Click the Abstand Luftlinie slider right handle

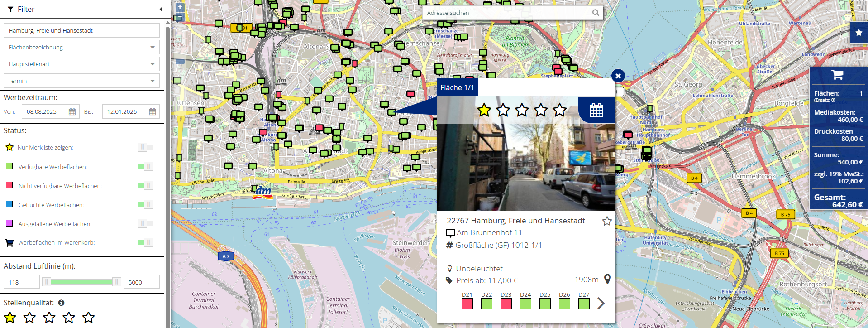[x=117, y=282]
